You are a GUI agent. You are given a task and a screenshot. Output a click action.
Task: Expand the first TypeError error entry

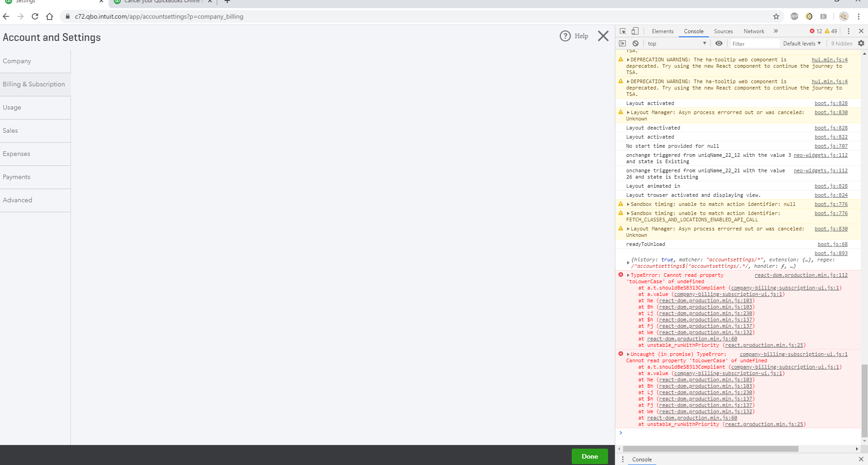(x=628, y=275)
